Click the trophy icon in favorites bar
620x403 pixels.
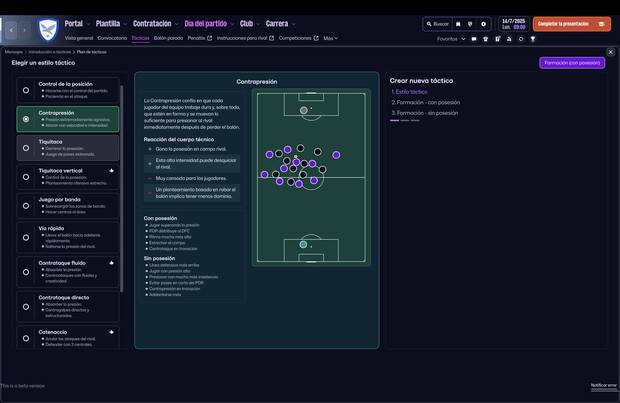point(533,39)
